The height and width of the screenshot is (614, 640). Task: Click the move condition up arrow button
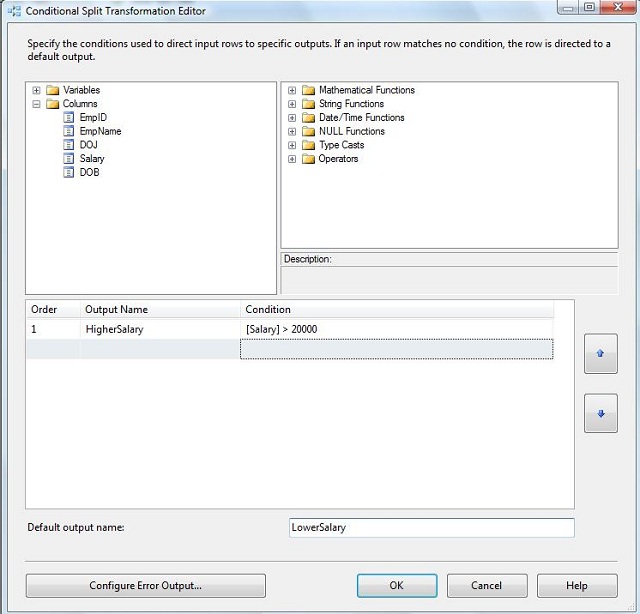[x=600, y=354]
